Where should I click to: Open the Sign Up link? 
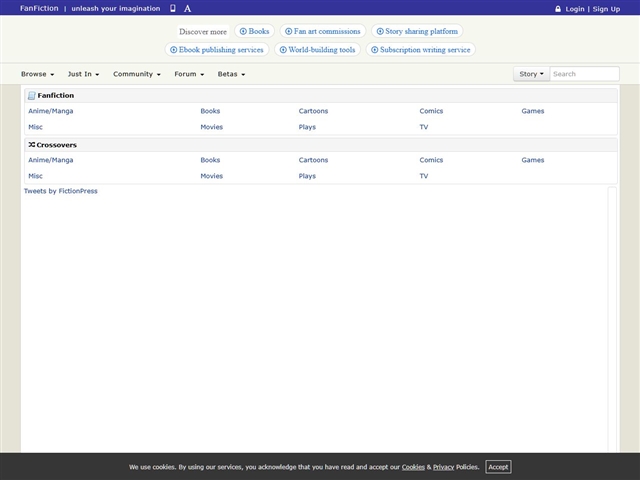[x=606, y=9]
